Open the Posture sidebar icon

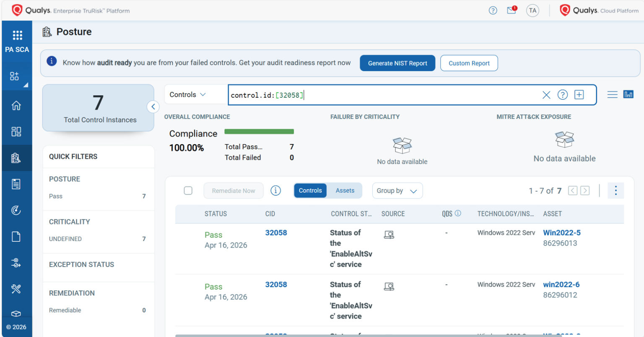point(16,158)
